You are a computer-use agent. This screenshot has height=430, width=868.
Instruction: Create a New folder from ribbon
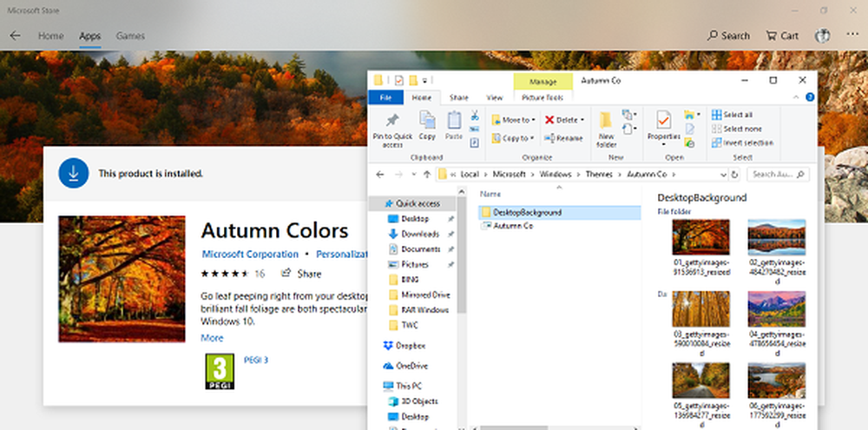click(x=606, y=129)
